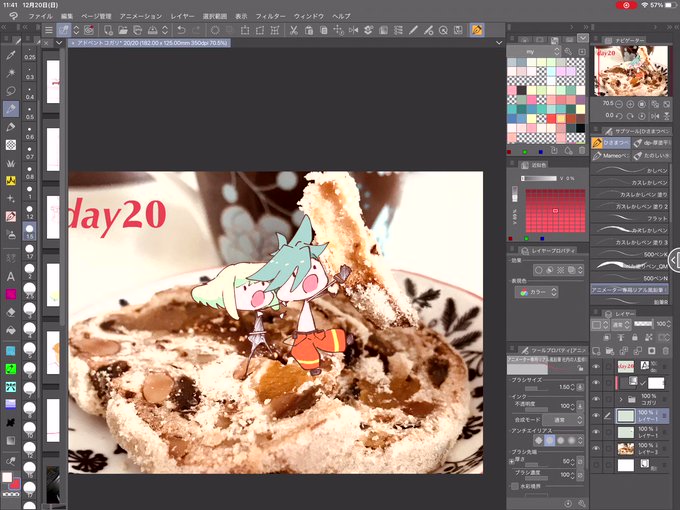
Task: Select the フラット brush in the sub tool list
Action: [x=630, y=218]
